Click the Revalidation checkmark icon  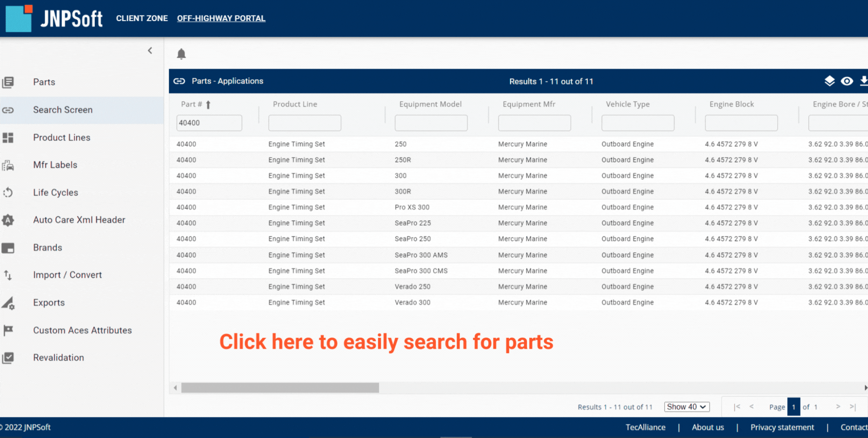click(x=8, y=358)
